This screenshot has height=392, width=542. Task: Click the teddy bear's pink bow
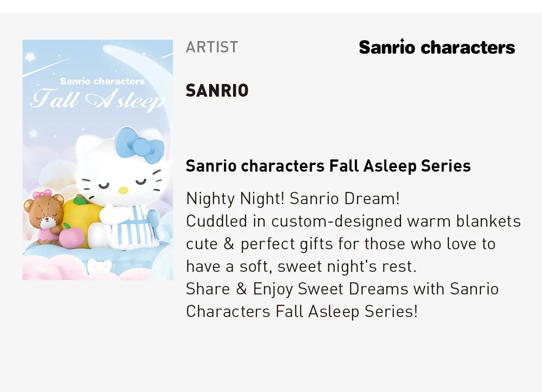(41, 195)
